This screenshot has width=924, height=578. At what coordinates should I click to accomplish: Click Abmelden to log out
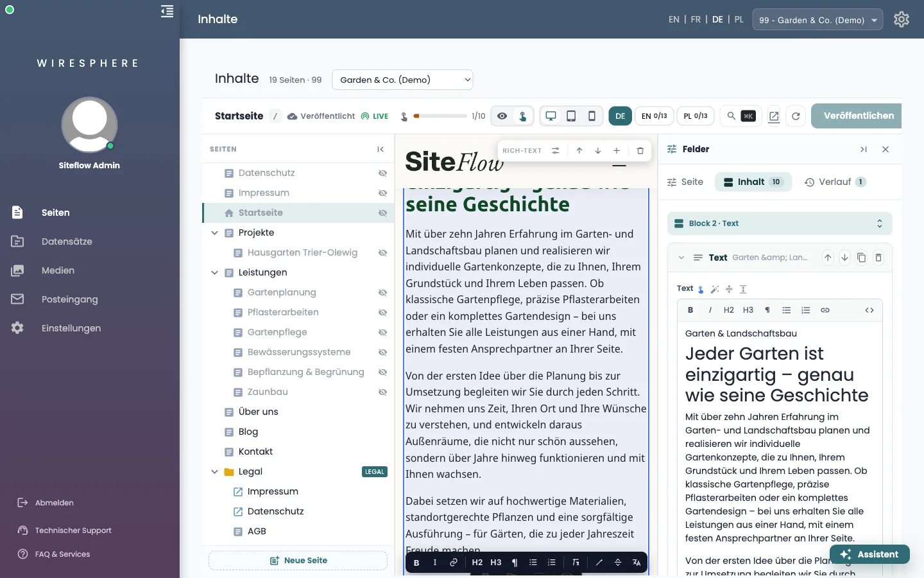[x=46, y=503]
